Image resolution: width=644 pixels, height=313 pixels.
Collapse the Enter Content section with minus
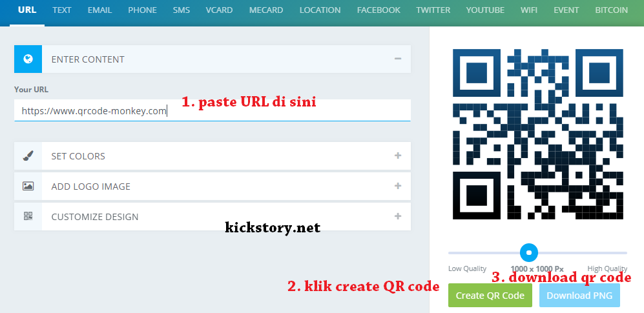[x=397, y=59]
